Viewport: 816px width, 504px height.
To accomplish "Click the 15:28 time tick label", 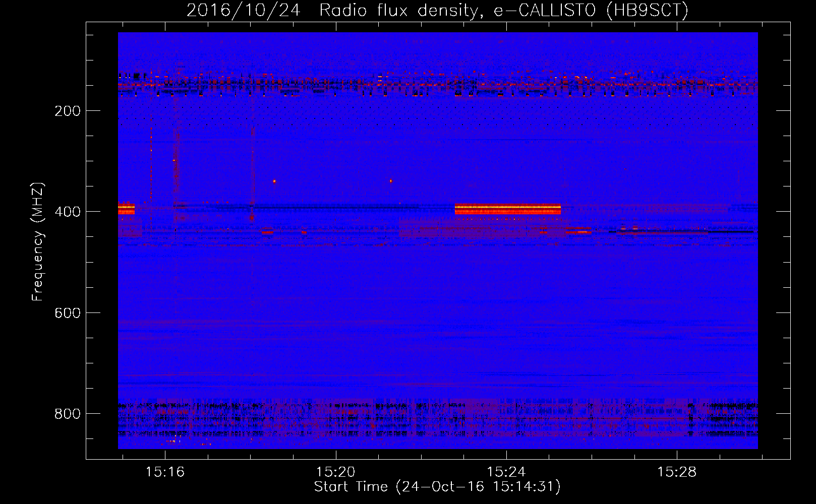I will click(676, 472).
